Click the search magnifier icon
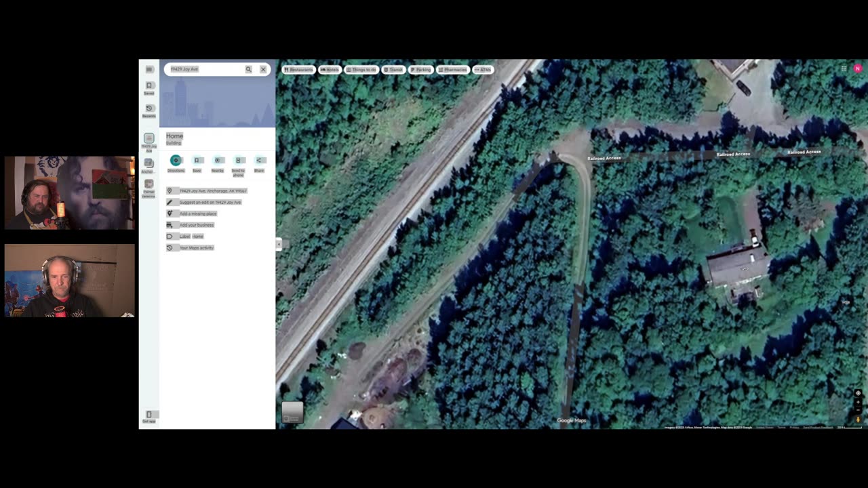 pos(248,69)
